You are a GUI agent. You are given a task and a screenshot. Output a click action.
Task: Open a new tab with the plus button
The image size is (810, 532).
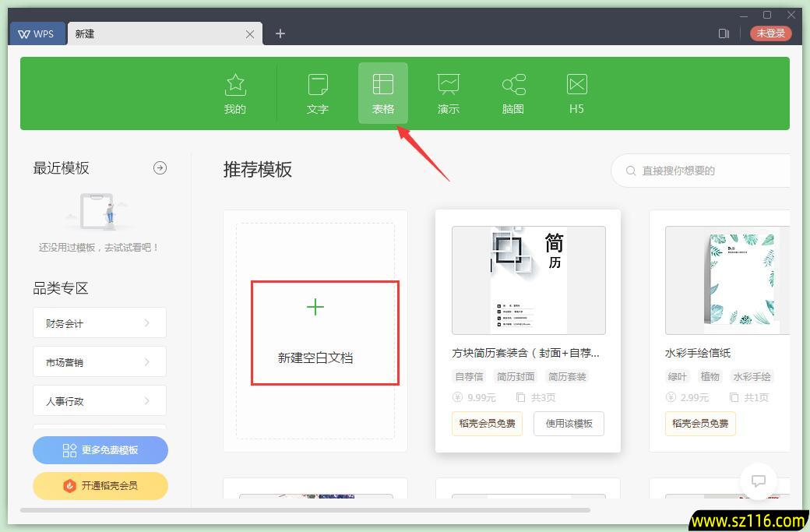280,33
